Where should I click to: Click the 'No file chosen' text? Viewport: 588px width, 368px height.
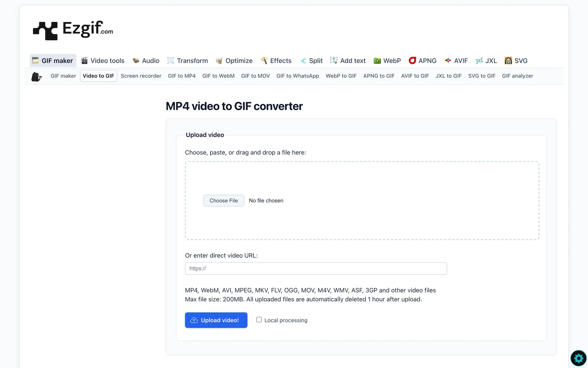pyautogui.click(x=266, y=201)
